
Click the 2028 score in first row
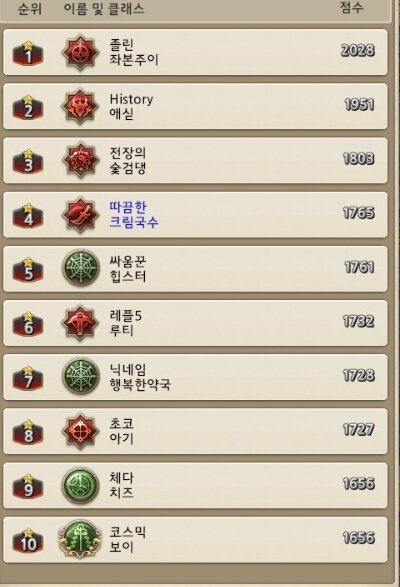(x=358, y=51)
